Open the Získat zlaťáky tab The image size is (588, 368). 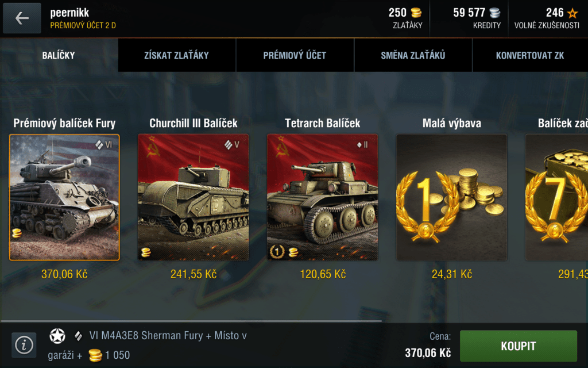click(x=177, y=55)
